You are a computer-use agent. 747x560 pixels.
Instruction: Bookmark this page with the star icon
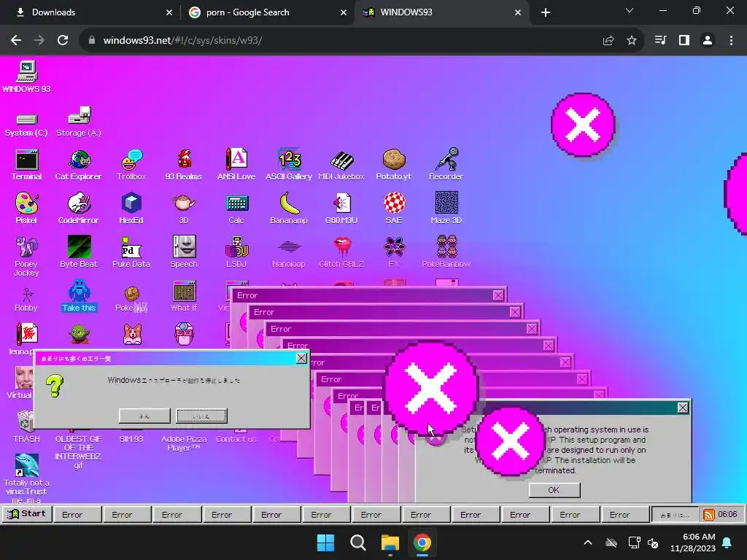632,41
